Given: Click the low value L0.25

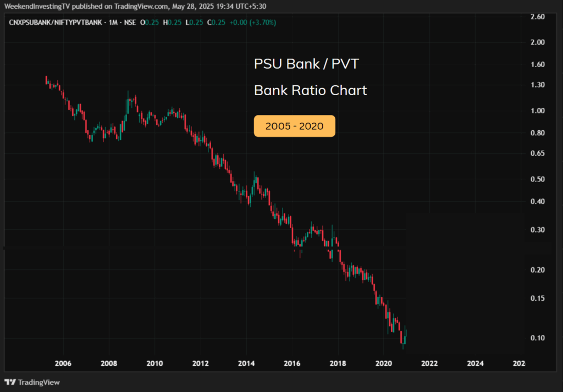Looking at the screenshot, I should (x=194, y=23).
